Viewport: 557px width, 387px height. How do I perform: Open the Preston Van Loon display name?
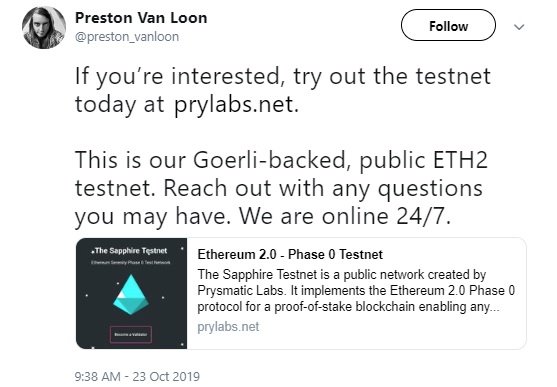(141, 18)
